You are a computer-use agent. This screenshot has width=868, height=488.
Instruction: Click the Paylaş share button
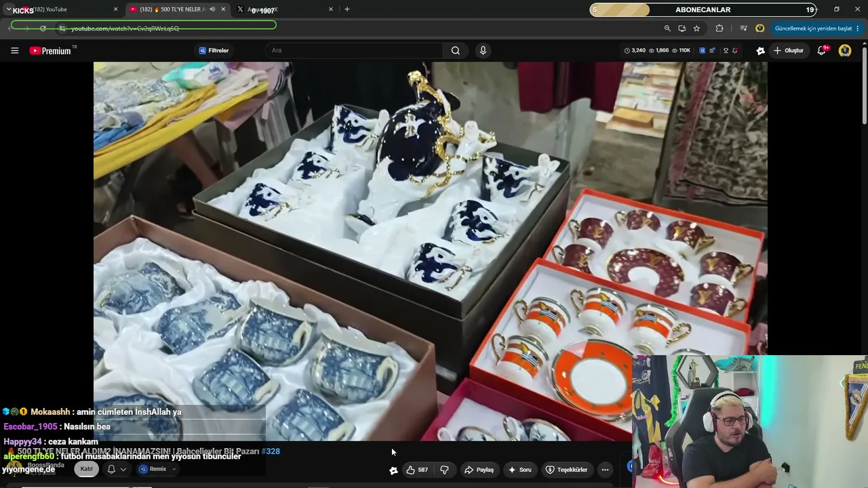pos(479,470)
